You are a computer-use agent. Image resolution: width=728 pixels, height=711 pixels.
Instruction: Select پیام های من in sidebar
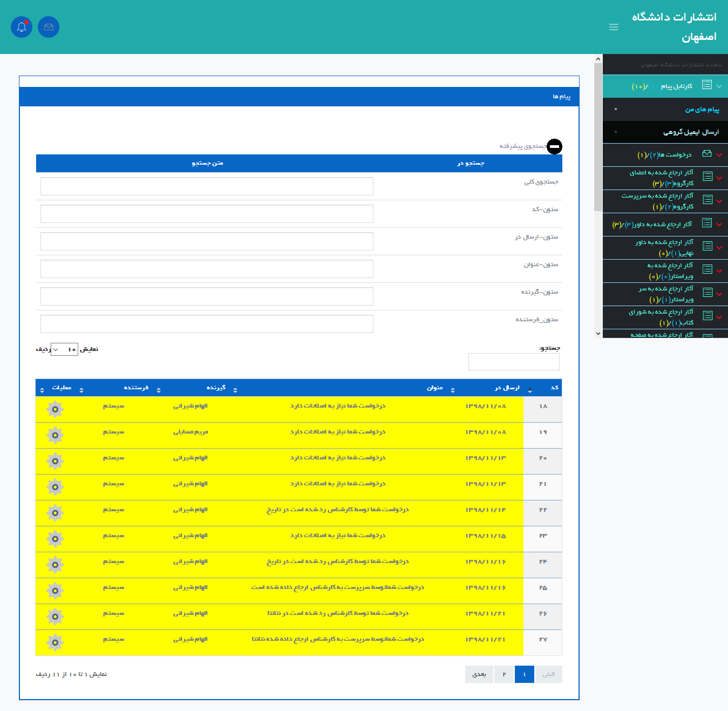tap(702, 110)
